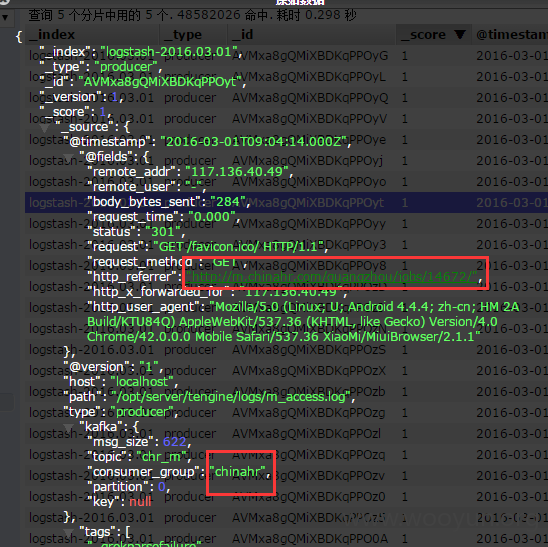This screenshot has width=548, height=547.
Task: Sort by the _index column header
Action: coord(93,35)
